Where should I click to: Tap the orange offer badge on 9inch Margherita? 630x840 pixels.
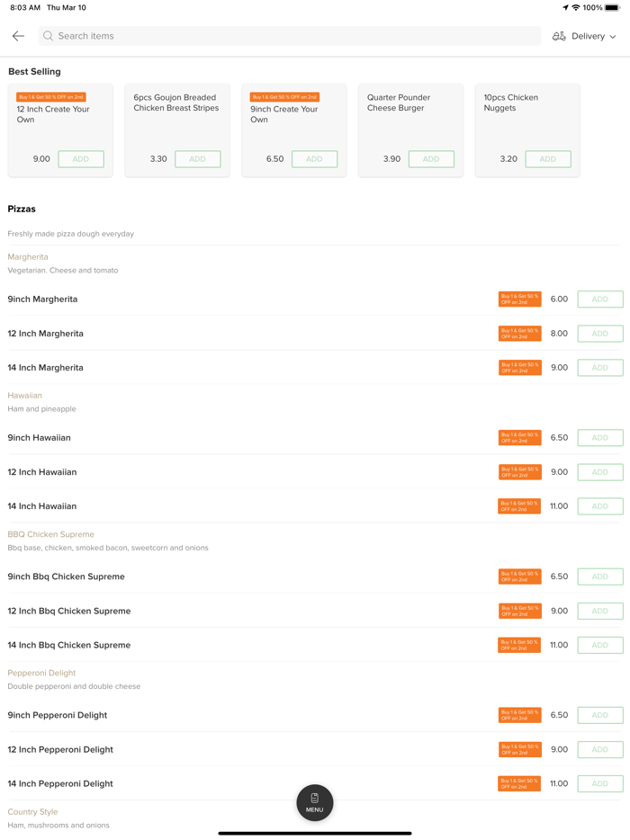519,299
